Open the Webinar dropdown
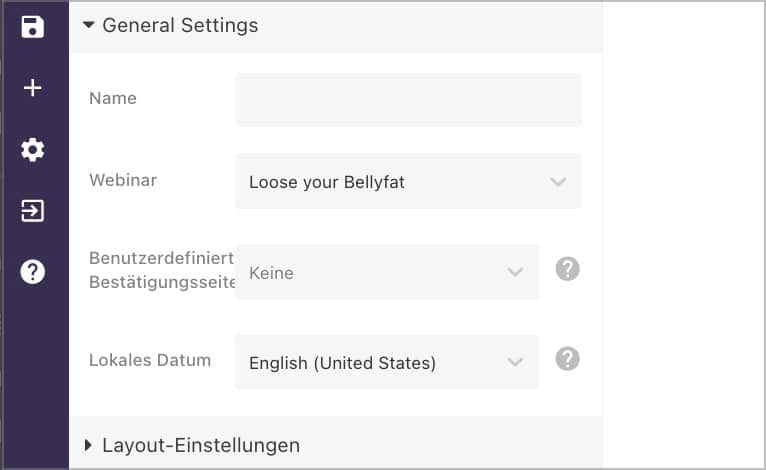Screen dimensions: 766x470 click(x=408, y=182)
